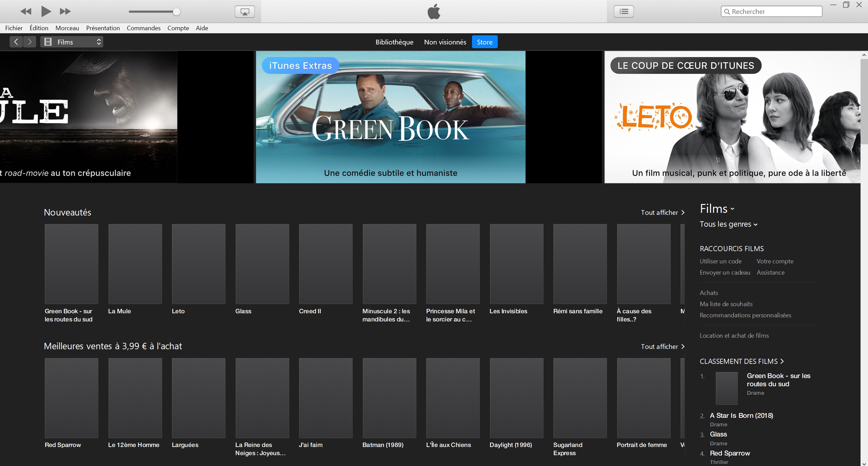Click the rewind/previous track button
Image resolution: width=868 pixels, height=466 pixels.
pos(26,12)
